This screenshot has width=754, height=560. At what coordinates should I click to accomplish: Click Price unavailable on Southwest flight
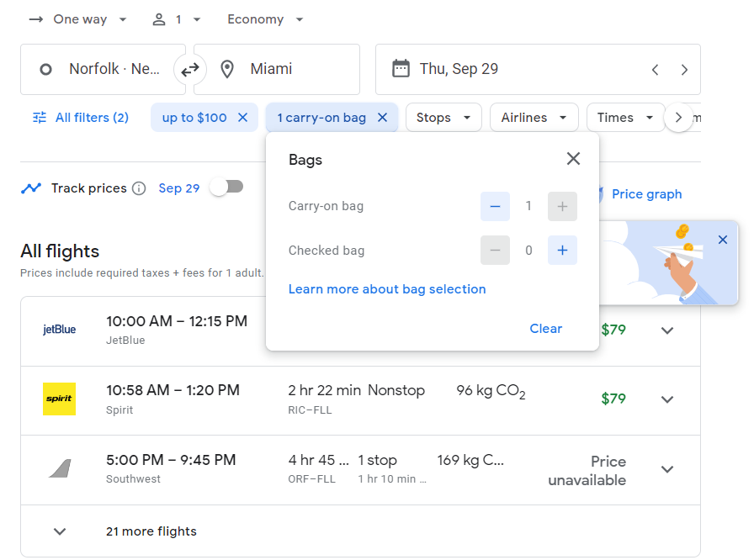tap(587, 471)
